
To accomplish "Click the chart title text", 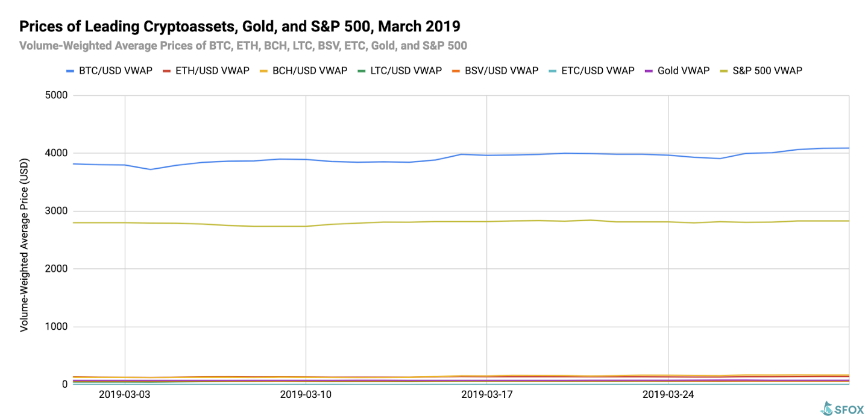I will tap(241, 27).
